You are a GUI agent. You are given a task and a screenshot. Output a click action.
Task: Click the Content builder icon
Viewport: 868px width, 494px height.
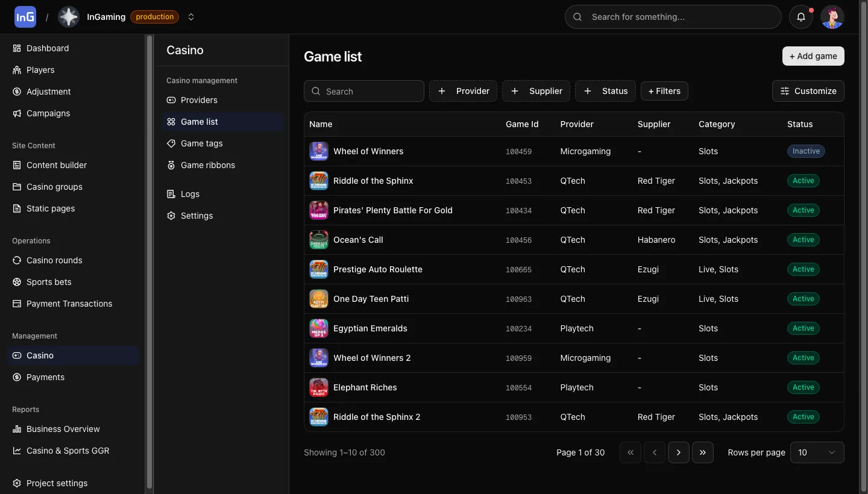tap(17, 165)
